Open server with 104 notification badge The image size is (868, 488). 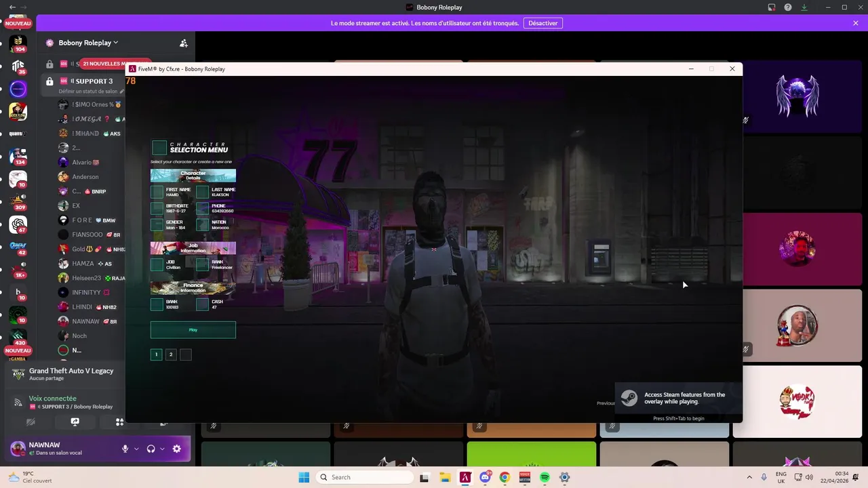point(18,43)
